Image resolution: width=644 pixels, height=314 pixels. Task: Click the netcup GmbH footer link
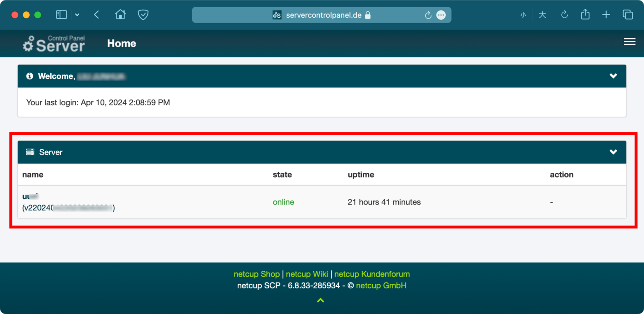[381, 285]
